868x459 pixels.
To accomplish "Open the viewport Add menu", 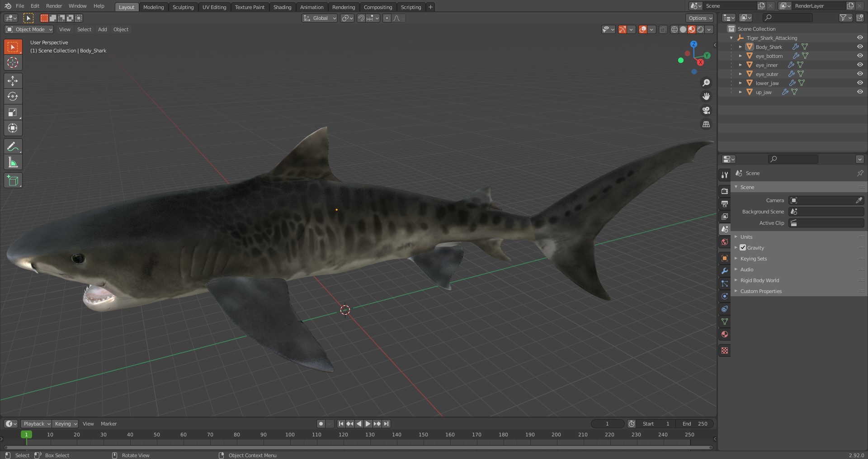I will (103, 29).
